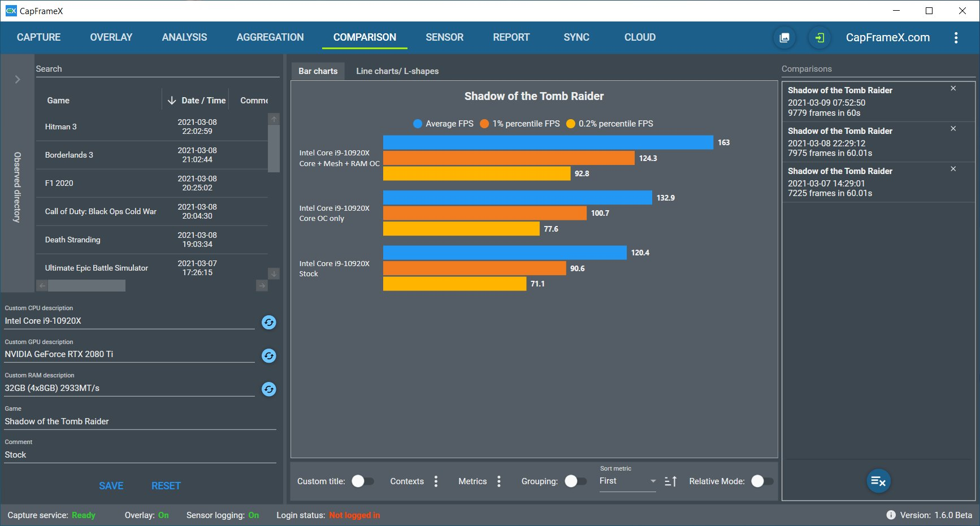This screenshot has height=526, width=980.
Task: Select the Hitman 3 record row
Action: [151, 127]
